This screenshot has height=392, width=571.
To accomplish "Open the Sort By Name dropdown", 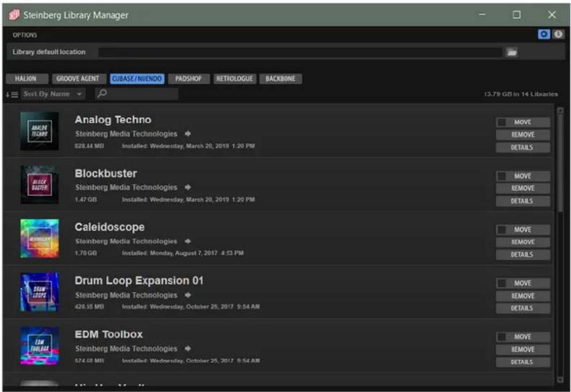I will point(53,94).
